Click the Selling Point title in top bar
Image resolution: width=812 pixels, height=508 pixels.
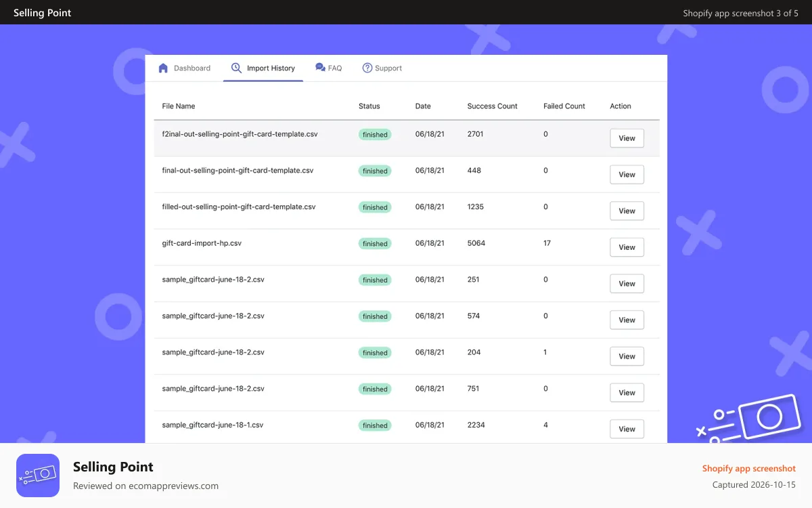42,12
